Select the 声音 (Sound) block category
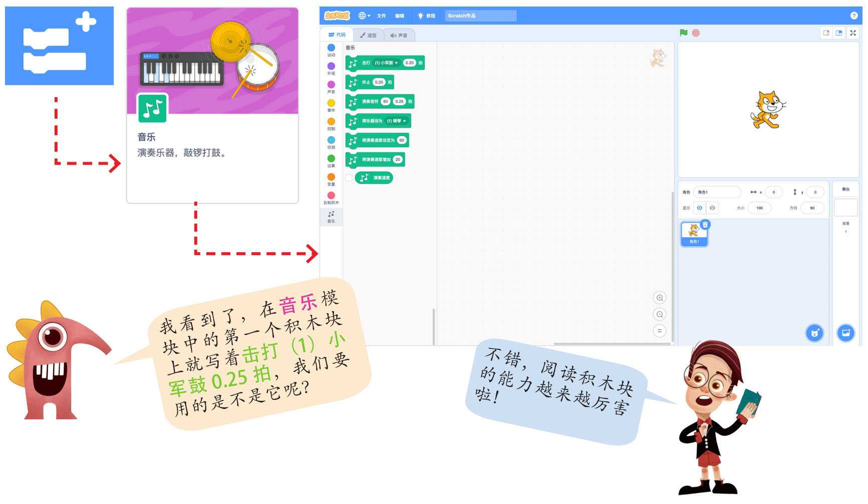 pyautogui.click(x=331, y=87)
